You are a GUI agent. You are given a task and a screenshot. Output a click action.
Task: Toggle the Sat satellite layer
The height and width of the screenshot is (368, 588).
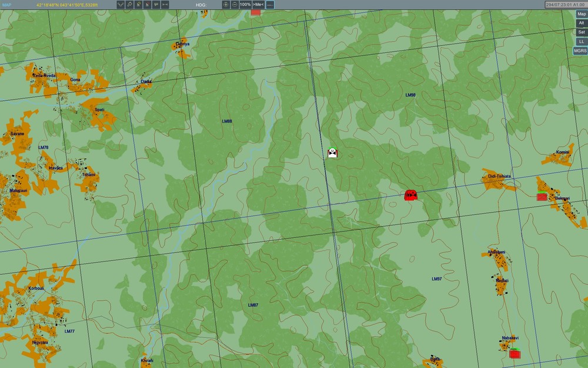point(582,32)
